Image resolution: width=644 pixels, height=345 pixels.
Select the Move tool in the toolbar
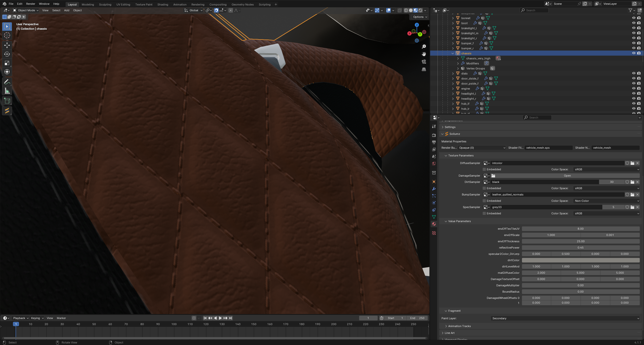(7, 45)
